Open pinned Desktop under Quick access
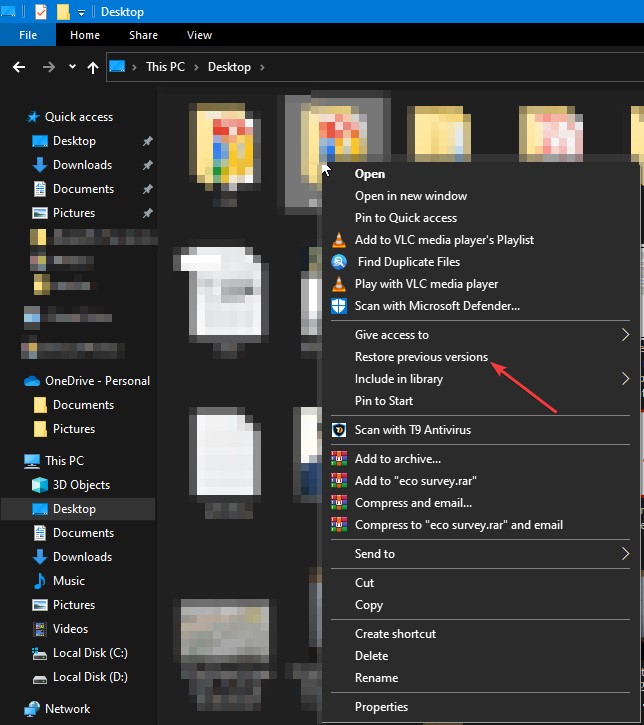 click(74, 141)
